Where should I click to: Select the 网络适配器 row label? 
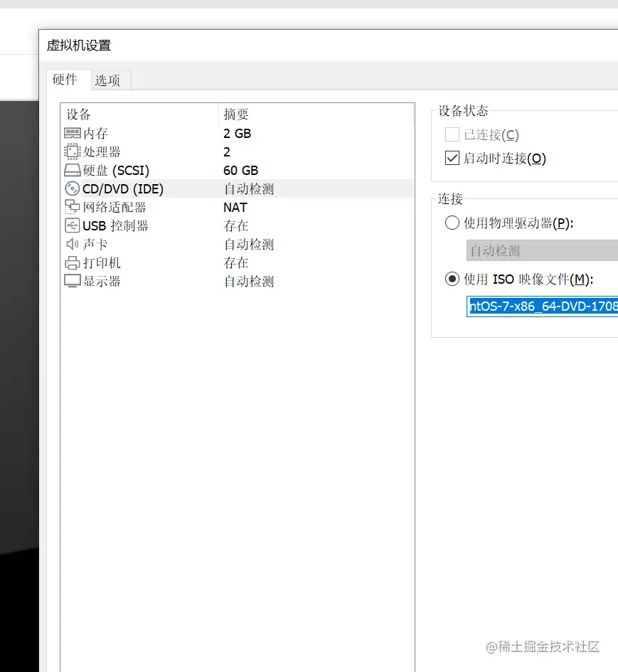(114, 207)
